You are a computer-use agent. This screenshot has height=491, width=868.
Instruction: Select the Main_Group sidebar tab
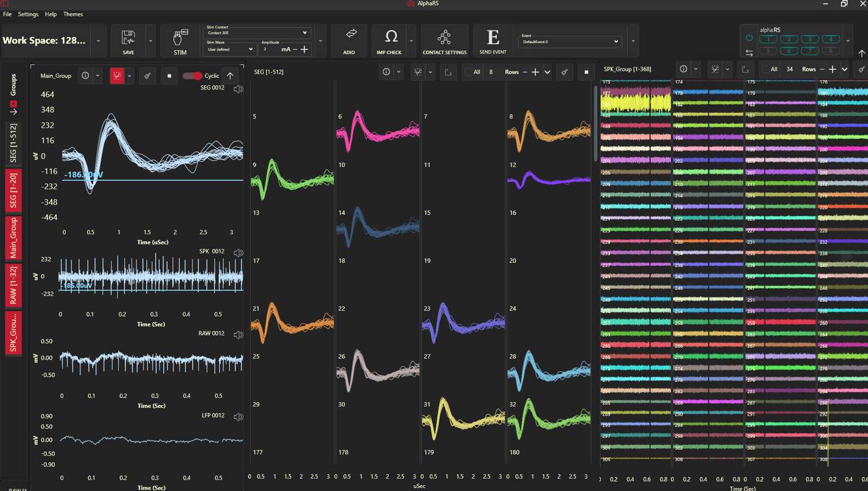pos(13,238)
